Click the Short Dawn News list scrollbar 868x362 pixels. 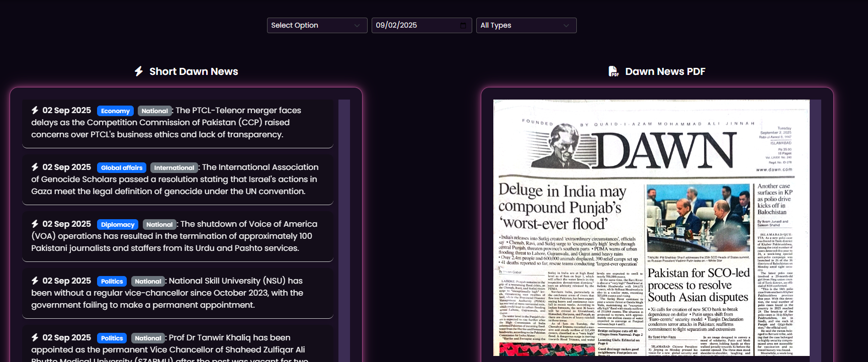tap(344, 227)
